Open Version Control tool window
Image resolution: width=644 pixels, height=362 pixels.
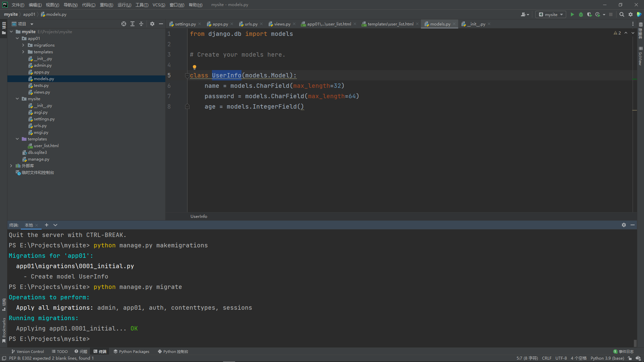(28, 352)
